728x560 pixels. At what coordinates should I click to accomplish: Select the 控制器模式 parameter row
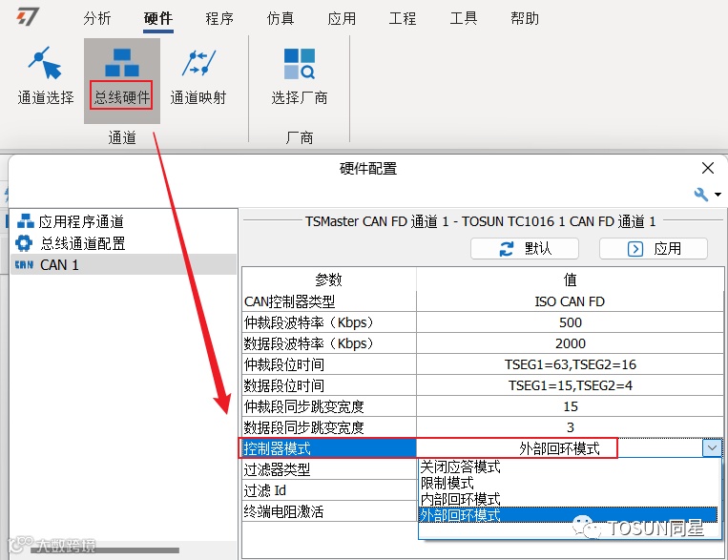click(329, 448)
